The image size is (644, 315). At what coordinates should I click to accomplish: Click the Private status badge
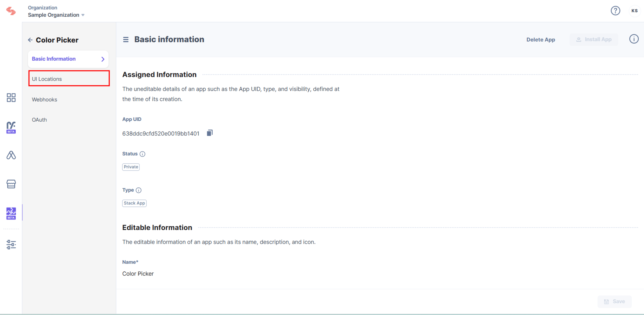point(131,167)
